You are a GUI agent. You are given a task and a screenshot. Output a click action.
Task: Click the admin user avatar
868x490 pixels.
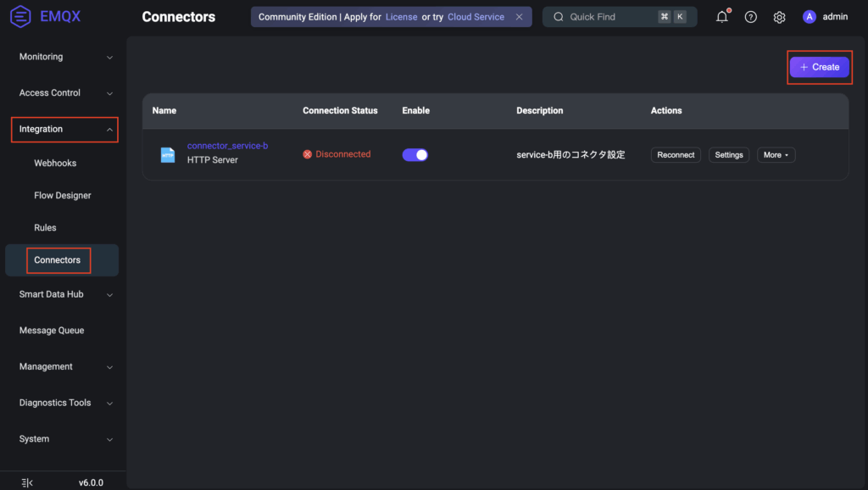pyautogui.click(x=809, y=17)
